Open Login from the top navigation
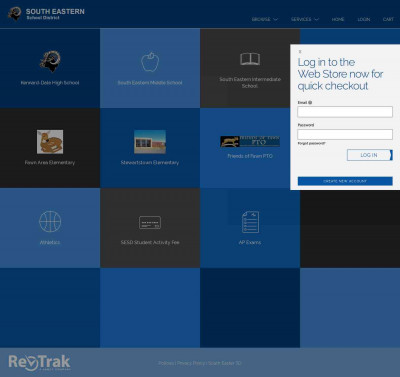This screenshot has width=400, height=377. (x=364, y=19)
